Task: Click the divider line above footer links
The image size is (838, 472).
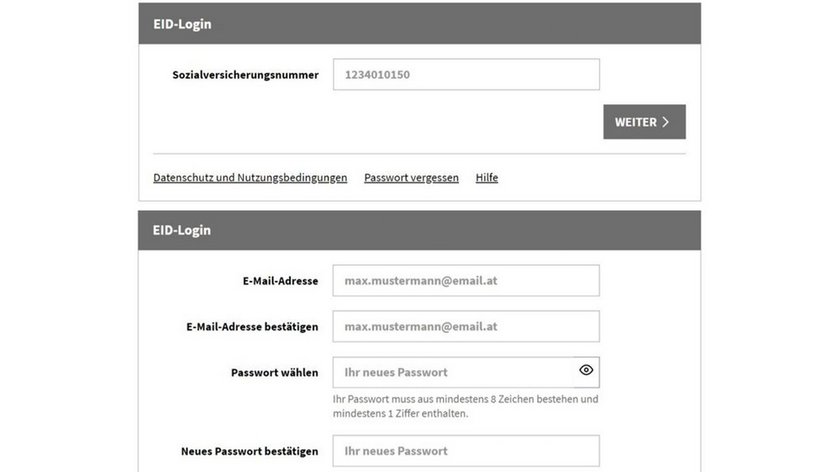Action: [419, 153]
